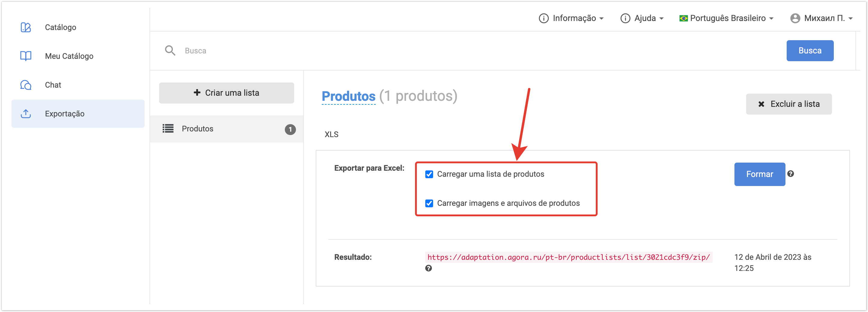Uncheck Carregar uma lista de produtos
This screenshot has height=312, width=868.
point(429,174)
